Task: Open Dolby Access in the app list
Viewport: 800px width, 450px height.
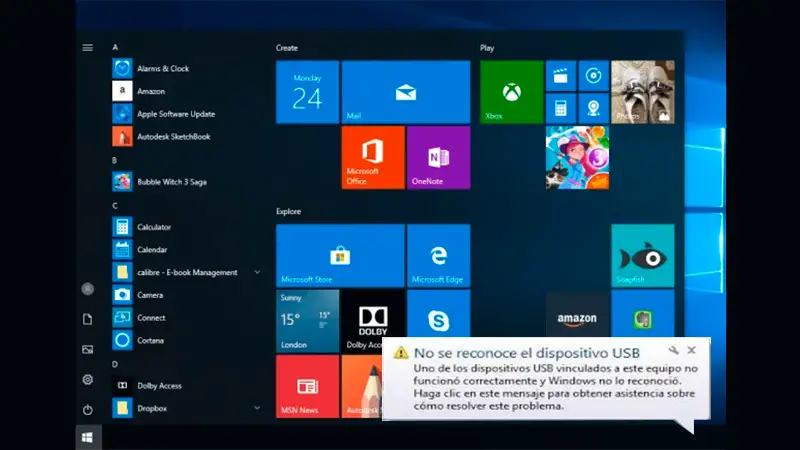Action: pos(186,386)
